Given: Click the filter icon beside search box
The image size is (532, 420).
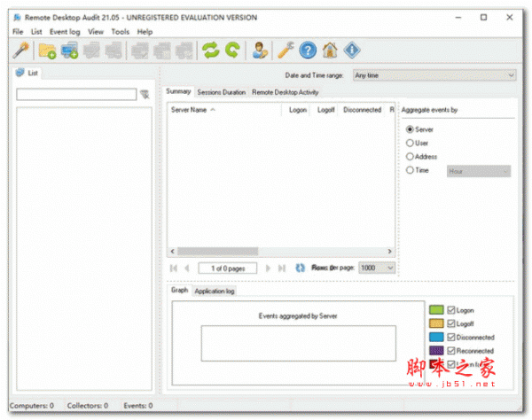Looking at the screenshot, I should [145, 95].
